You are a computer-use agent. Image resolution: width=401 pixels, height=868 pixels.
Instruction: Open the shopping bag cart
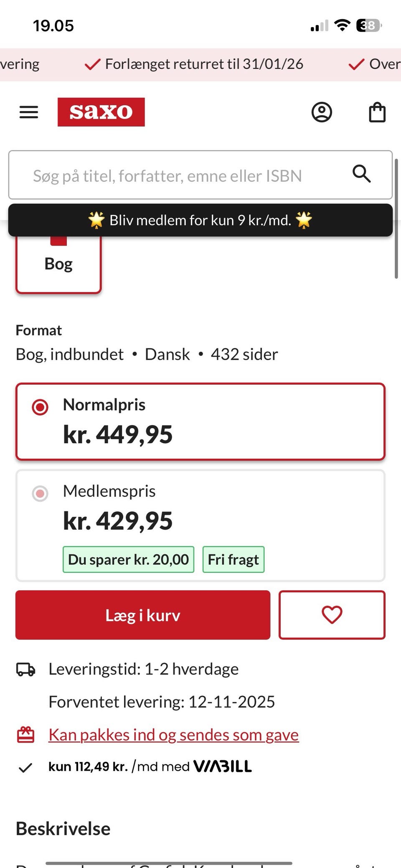(377, 112)
